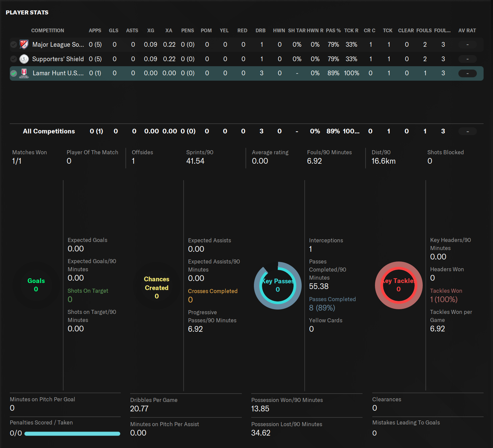Uncheck the Lamar Hunt U.S. Open Cup row
The width and height of the screenshot is (493, 448).
click(x=13, y=73)
